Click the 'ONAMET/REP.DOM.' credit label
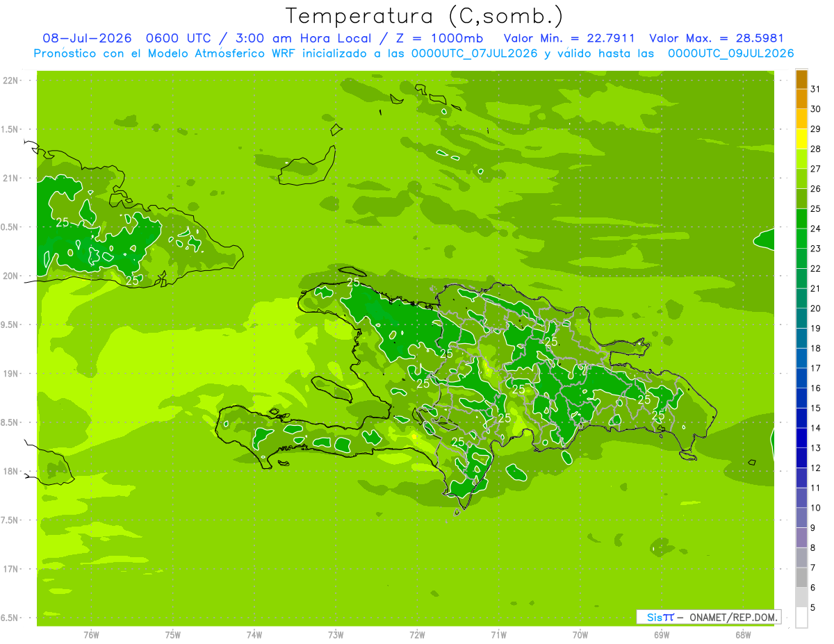Screen dimensions: 834x644 [734, 617]
